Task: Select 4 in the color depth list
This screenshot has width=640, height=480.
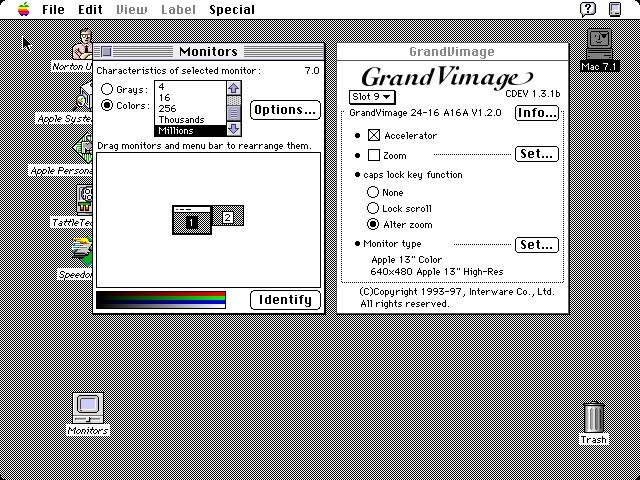Action: tap(190, 87)
